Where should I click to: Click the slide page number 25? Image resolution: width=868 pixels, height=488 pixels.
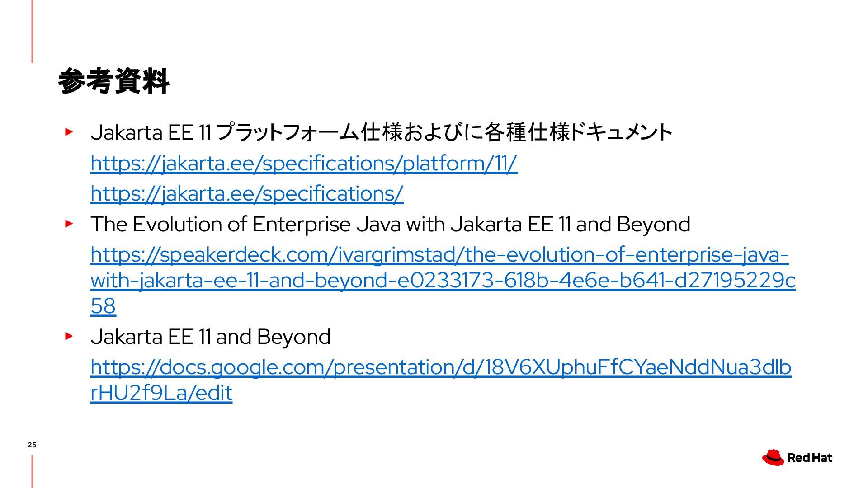point(32,445)
